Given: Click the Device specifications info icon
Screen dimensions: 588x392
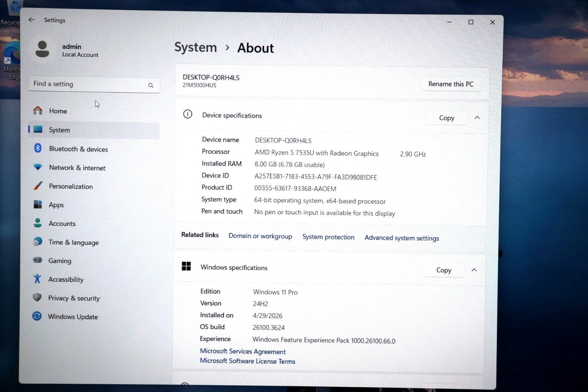Looking at the screenshot, I should 188,114.
